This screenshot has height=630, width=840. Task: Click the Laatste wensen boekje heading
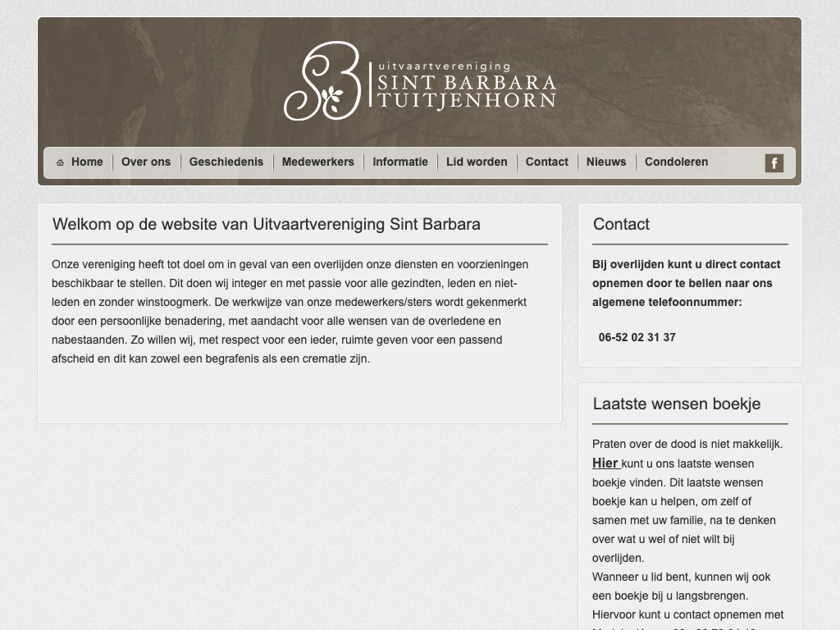tap(677, 404)
